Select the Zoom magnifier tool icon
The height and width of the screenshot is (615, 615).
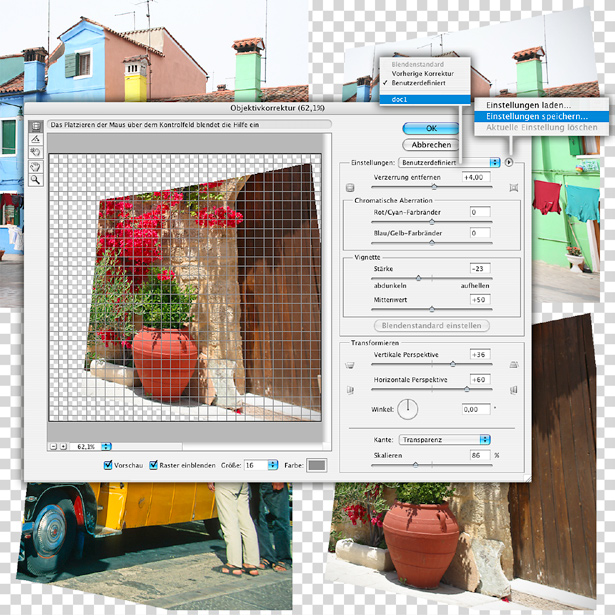click(36, 181)
